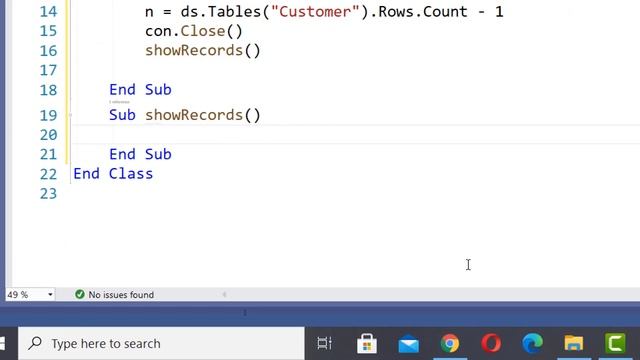Click line number 23 in the gutter
The image size is (640, 360).
click(48, 193)
